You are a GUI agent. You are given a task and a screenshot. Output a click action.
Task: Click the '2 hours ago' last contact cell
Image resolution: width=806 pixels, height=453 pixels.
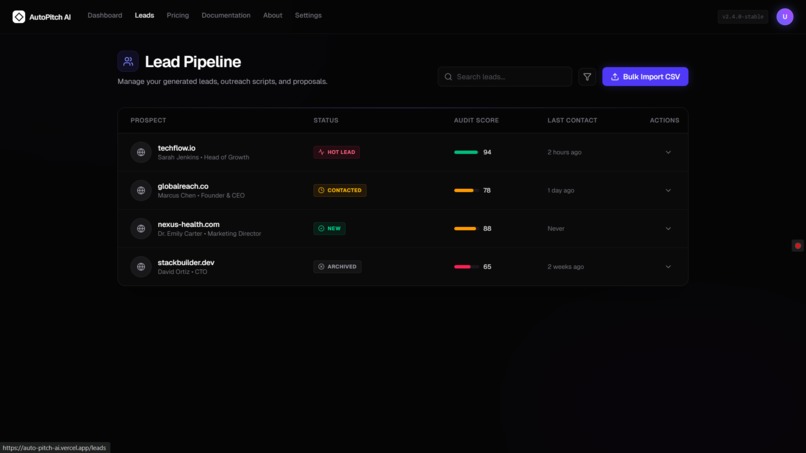coord(564,152)
